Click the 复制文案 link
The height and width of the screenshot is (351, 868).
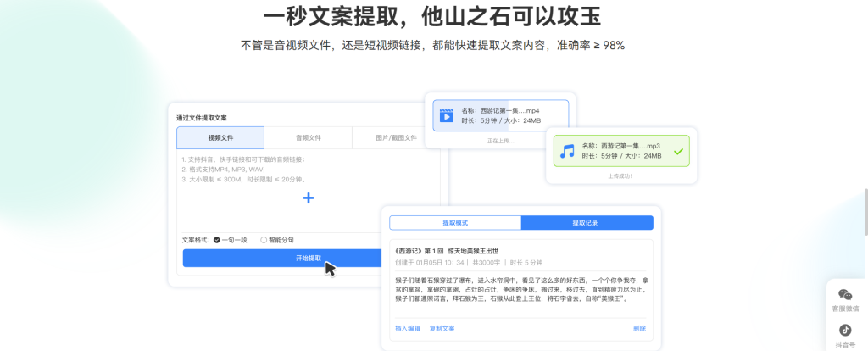442,328
